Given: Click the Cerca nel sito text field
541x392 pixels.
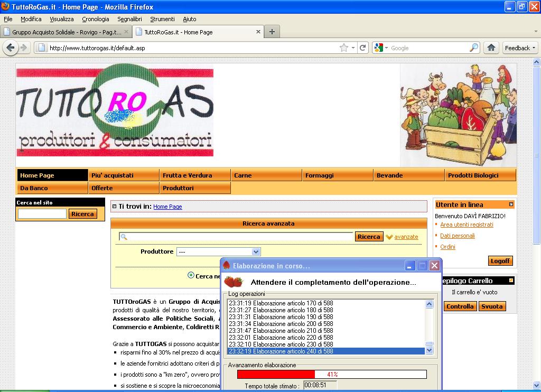Looking at the screenshot, I should [42, 214].
